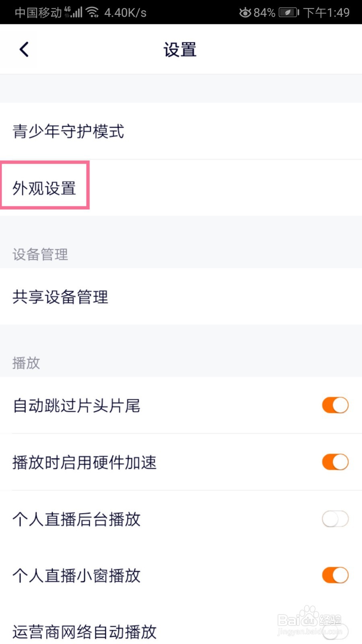The image size is (362, 644).
Task: Tap the 设备管理 section header
Action: tap(40, 254)
